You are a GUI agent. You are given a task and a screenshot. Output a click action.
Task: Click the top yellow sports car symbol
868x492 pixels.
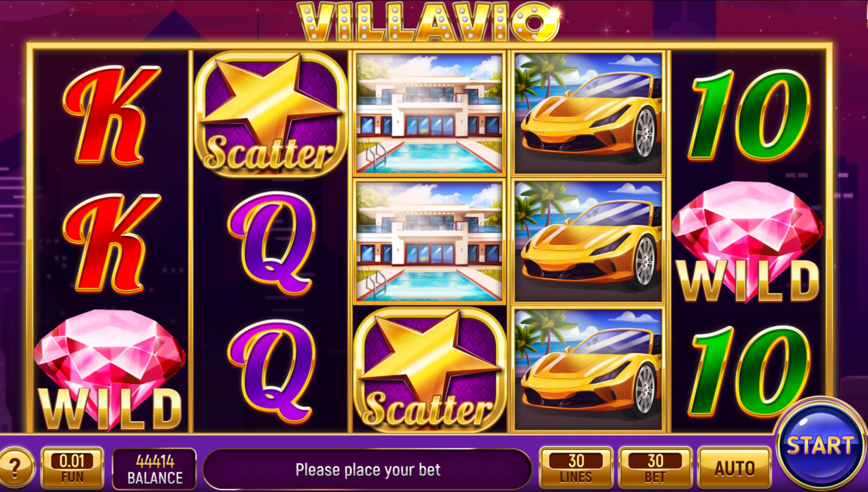tap(588, 114)
